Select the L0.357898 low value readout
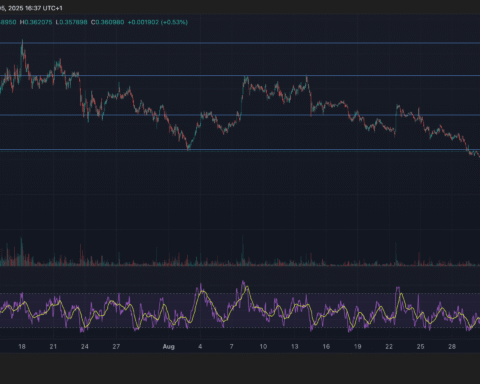 coord(71,22)
